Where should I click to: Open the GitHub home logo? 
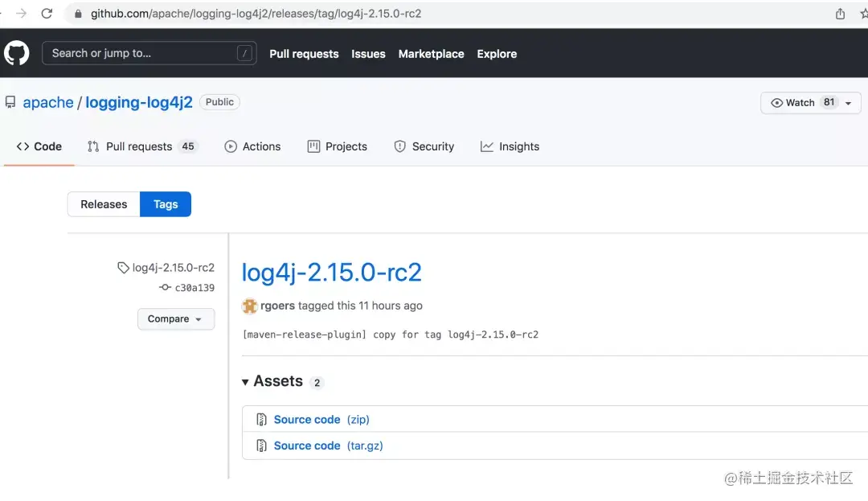17,53
